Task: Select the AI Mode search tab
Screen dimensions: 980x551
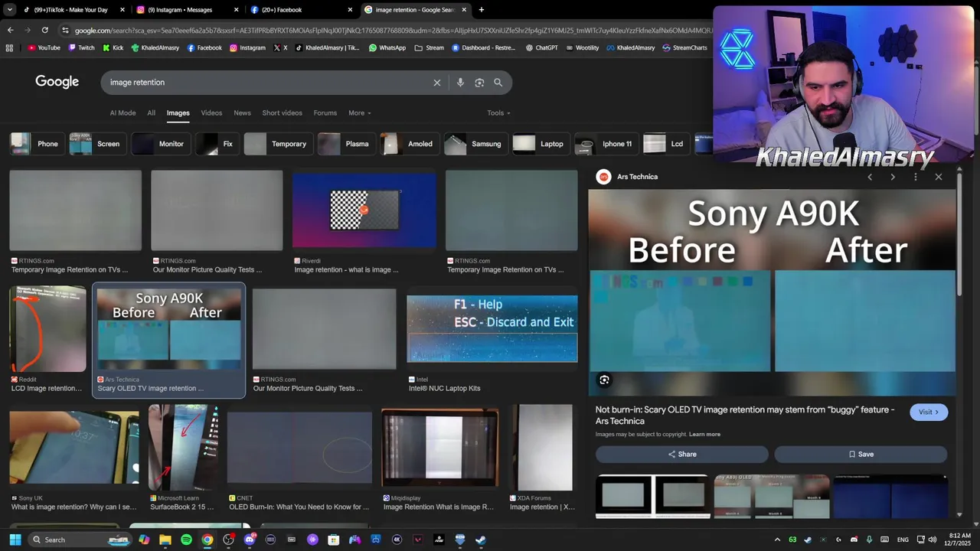Action: 122,113
